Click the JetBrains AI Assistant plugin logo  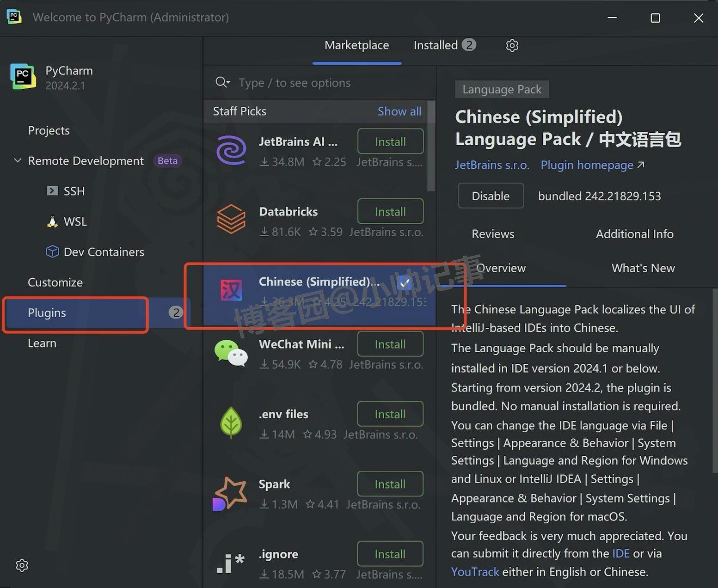coord(231,150)
